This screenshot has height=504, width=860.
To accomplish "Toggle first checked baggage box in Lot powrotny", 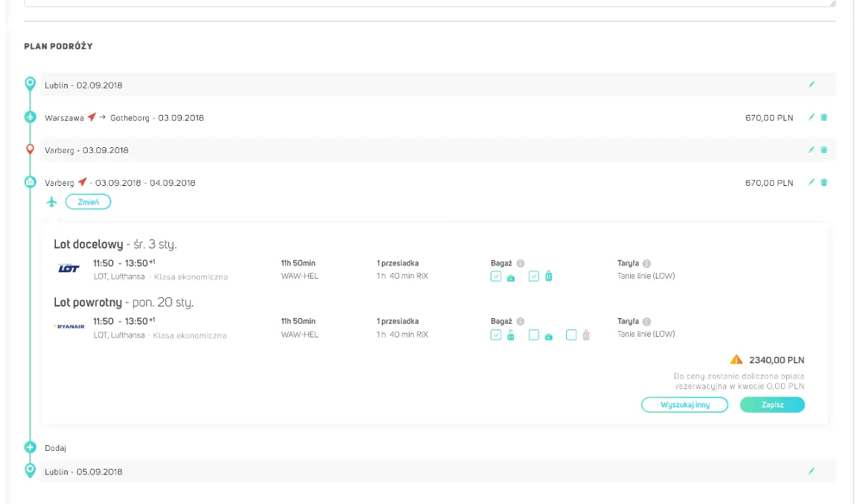I will coord(496,335).
